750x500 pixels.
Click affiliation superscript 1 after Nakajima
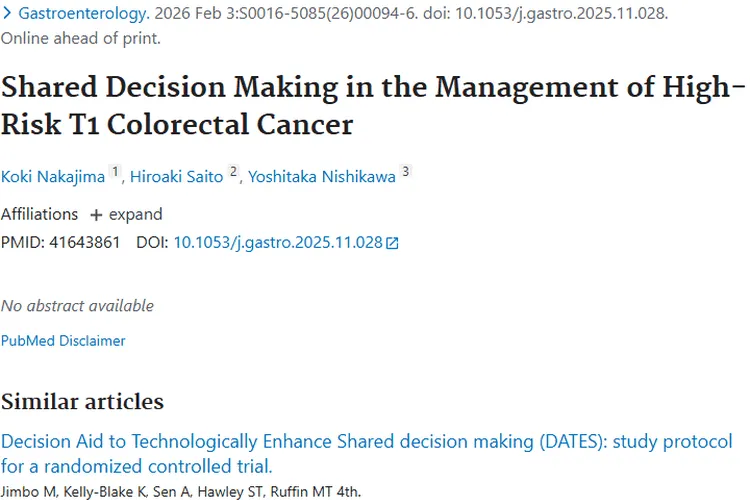pyautogui.click(x=115, y=172)
